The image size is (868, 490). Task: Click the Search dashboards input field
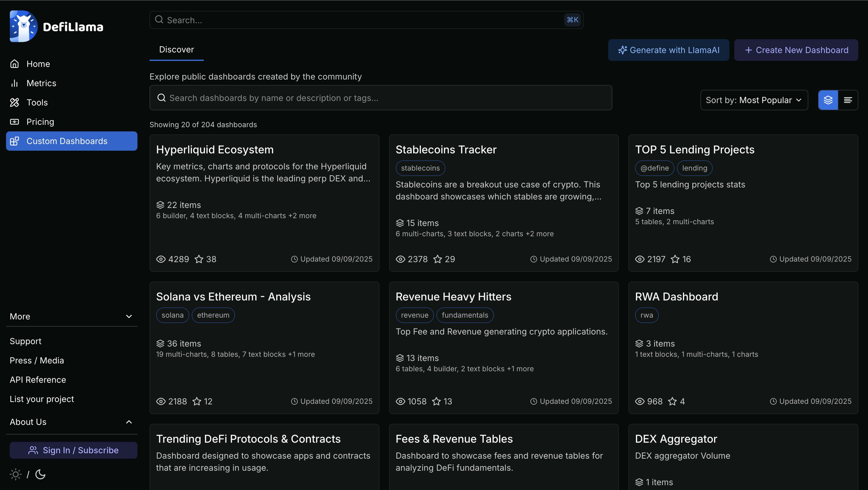381,98
